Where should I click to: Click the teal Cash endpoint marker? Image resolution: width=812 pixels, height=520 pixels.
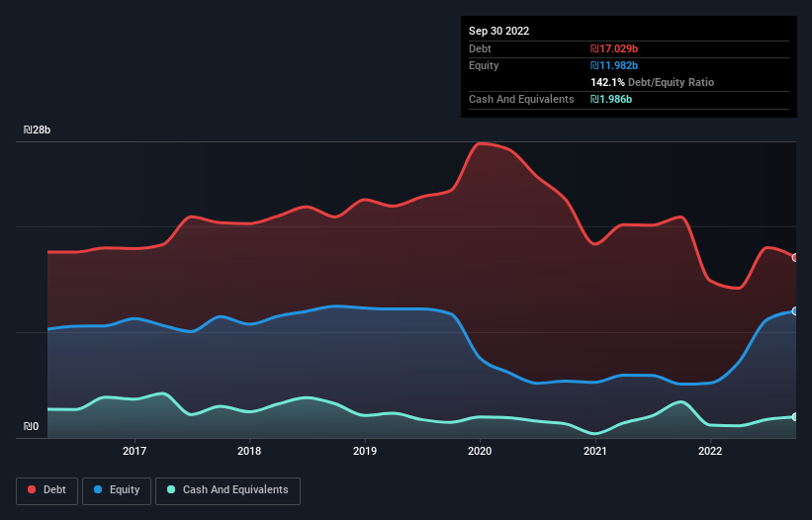coord(795,417)
